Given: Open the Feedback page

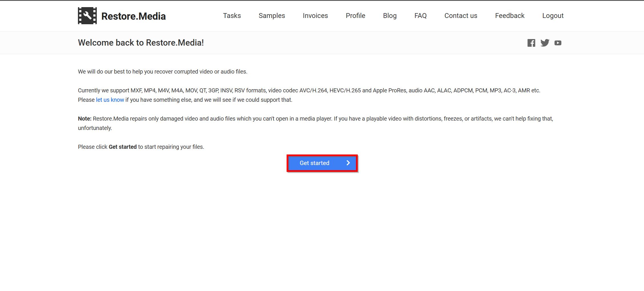Looking at the screenshot, I should (510, 16).
